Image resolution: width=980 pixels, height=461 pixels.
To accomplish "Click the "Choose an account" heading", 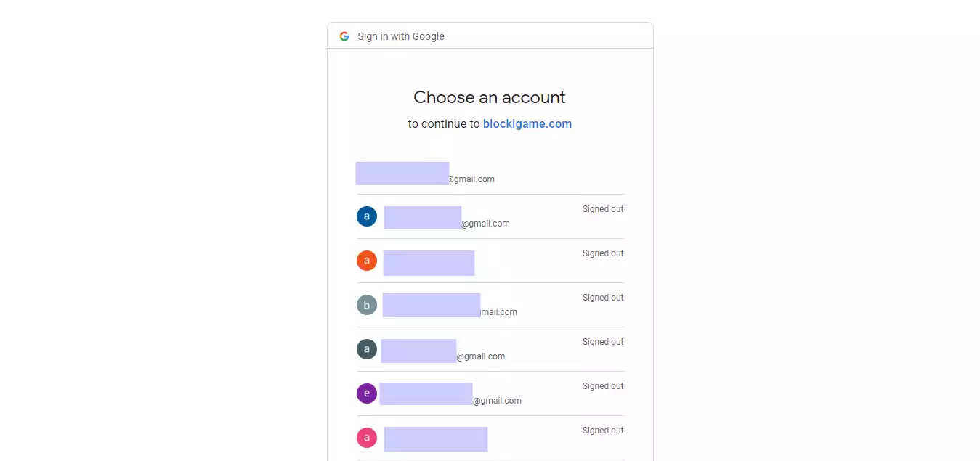I will (x=490, y=97).
